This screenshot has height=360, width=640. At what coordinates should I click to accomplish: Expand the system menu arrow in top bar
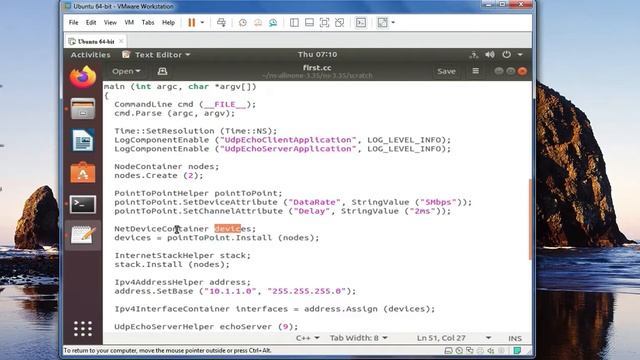[520, 55]
